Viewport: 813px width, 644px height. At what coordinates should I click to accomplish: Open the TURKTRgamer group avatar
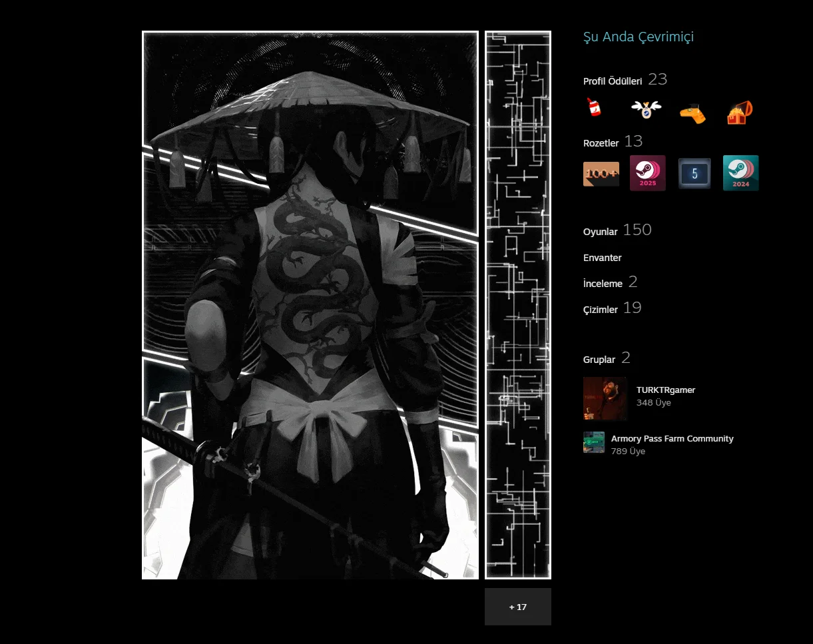click(605, 399)
